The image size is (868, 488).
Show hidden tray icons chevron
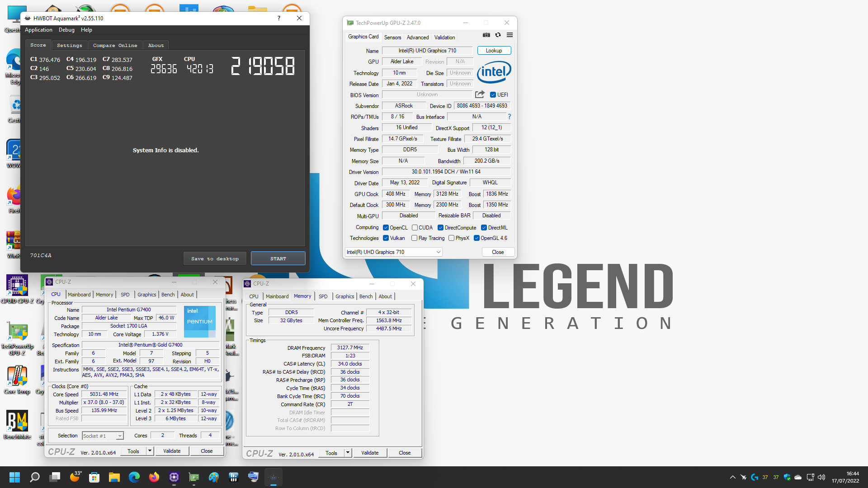click(732, 477)
